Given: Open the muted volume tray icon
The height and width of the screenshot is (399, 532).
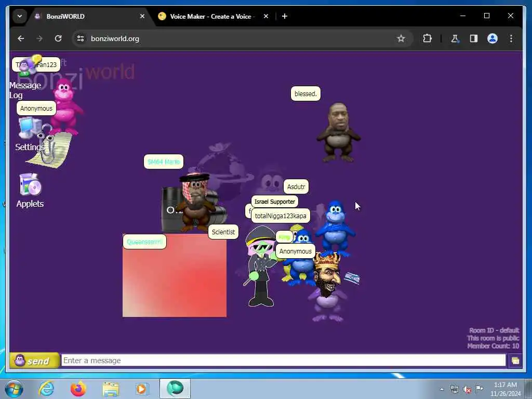Looking at the screenshot, I should click(x=467, y=389).
